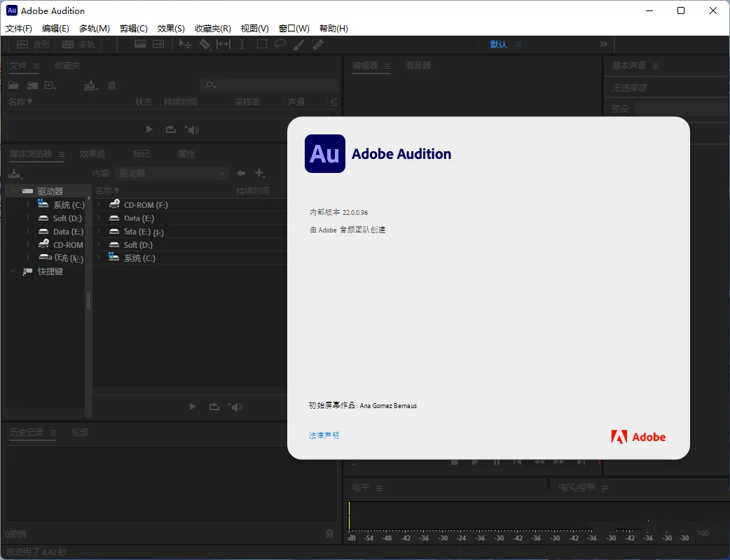This screenshot has width=730, height=560.
Task: Choose the Lasso selection tool
Action: pyautogui.click(x=280, y=44)
